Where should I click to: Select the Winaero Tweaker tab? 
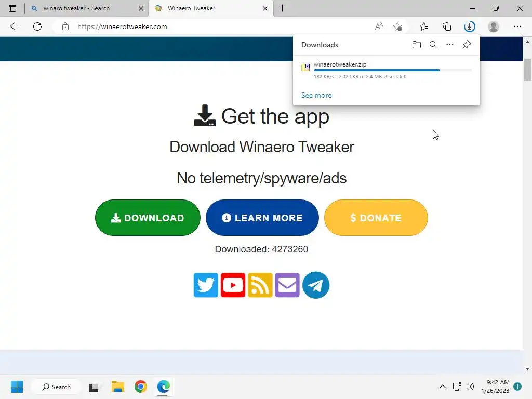tap(210, 8)
